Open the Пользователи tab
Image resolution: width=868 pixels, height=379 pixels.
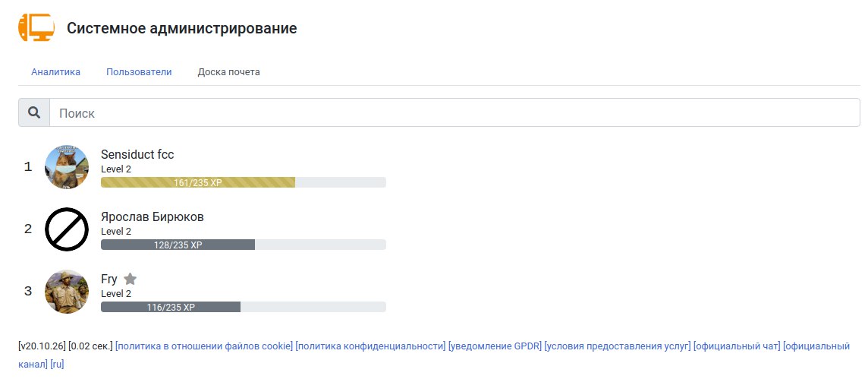(139, 72)
